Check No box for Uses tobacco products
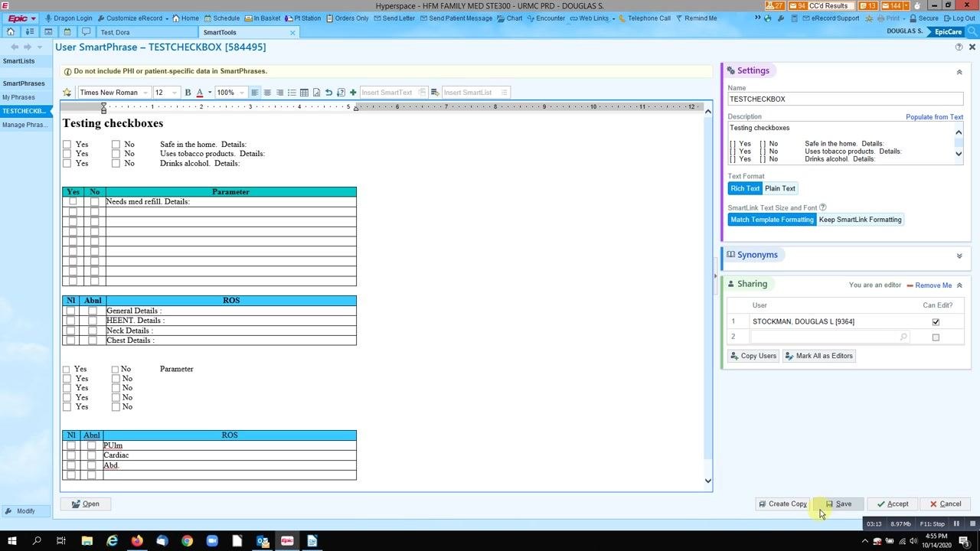 [x=116, y=154]
